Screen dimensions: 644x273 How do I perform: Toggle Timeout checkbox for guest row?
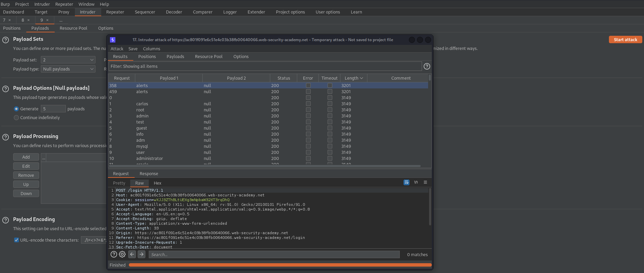click(x=330, y=128)
